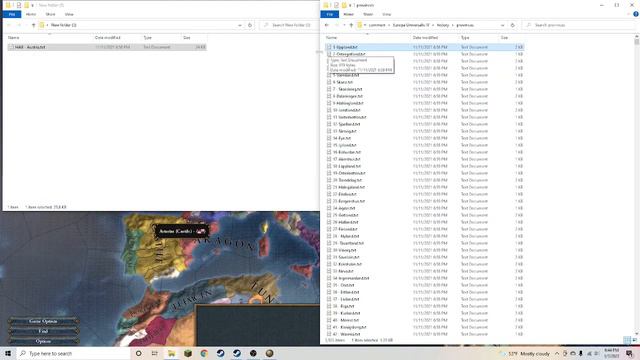Go back in provinces Explorer window
Image resolution: width=640 pixels, height=360 pixels.
327,25
